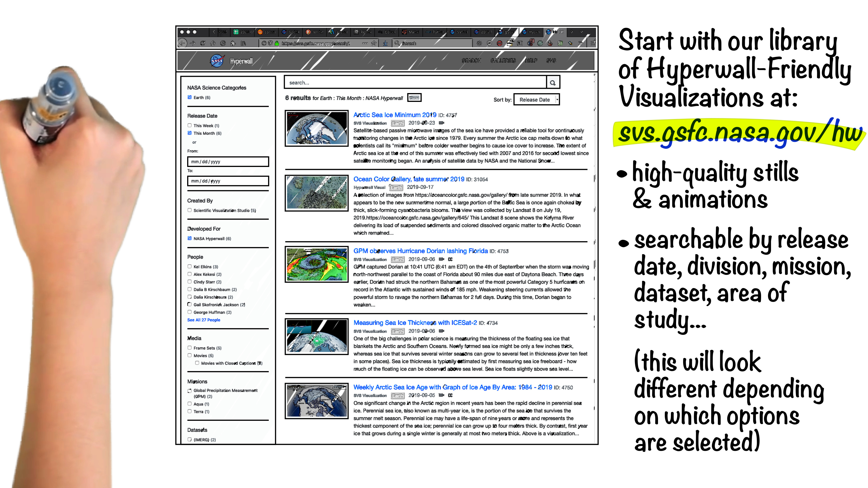The height and width of the screenshot is (488, 868).
Task: Click Earth tag under Ocean Color Gallery
Action: (396, 188)
